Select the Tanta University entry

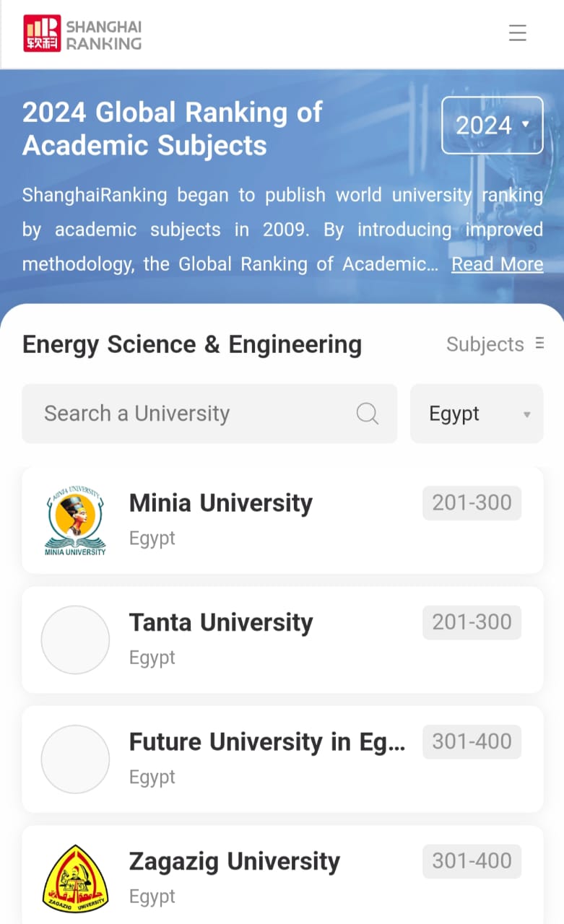[282, 640]
